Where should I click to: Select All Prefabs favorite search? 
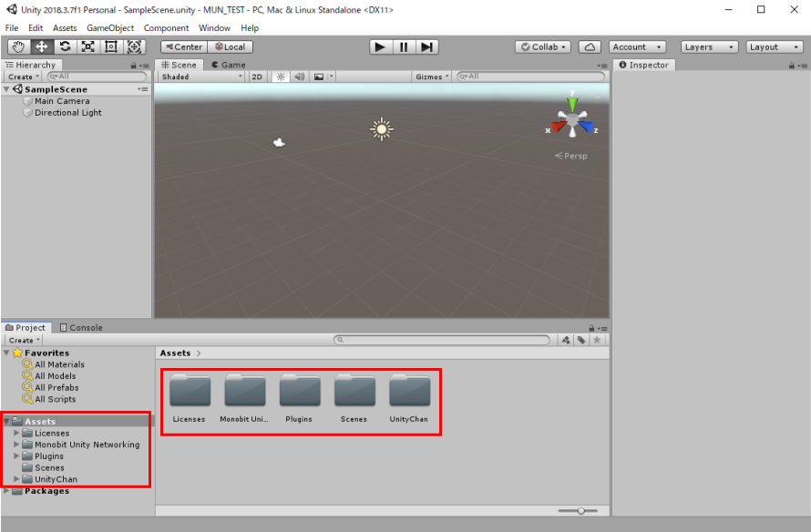[51, 387]
